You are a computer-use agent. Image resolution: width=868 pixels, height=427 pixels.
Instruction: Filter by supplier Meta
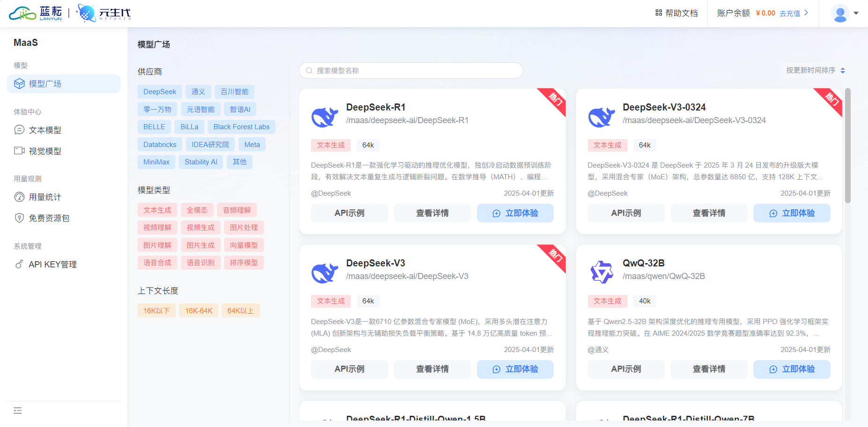pos(252,145)
